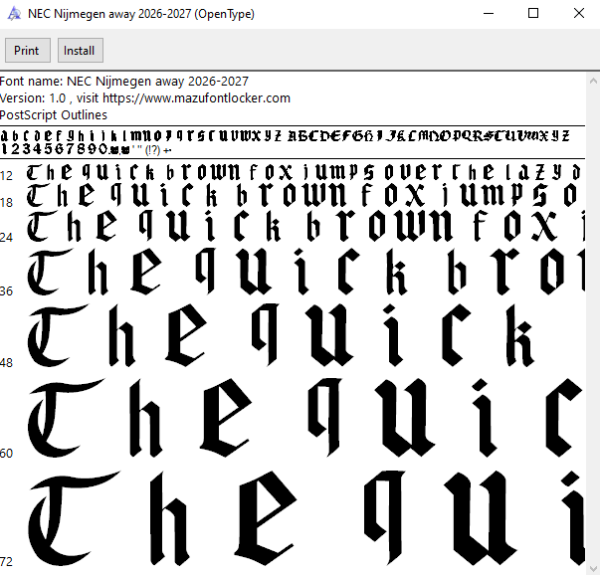This screenshot has height=575, width=600.
Task: Click the window title 'NEC Nijmegen away 2026-2027 (OpenType)'
Action: pos(141,14)
